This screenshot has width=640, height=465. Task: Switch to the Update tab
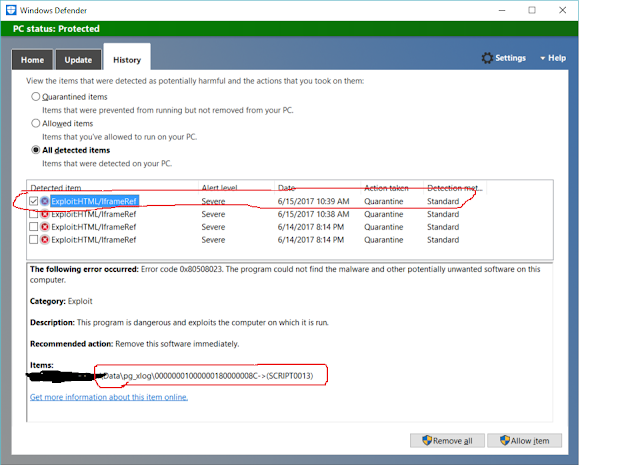pyautogui.click(x=78, y=60)
